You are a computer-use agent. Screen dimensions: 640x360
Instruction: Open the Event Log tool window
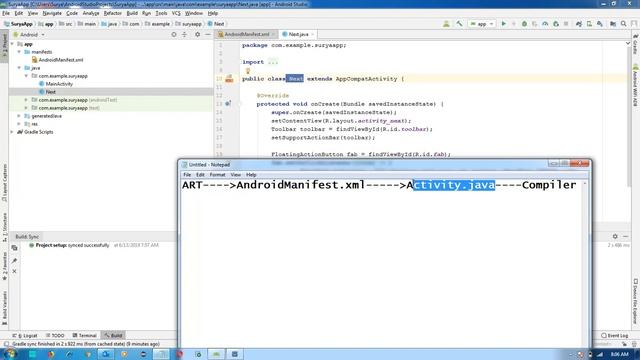tap(614, 336)
